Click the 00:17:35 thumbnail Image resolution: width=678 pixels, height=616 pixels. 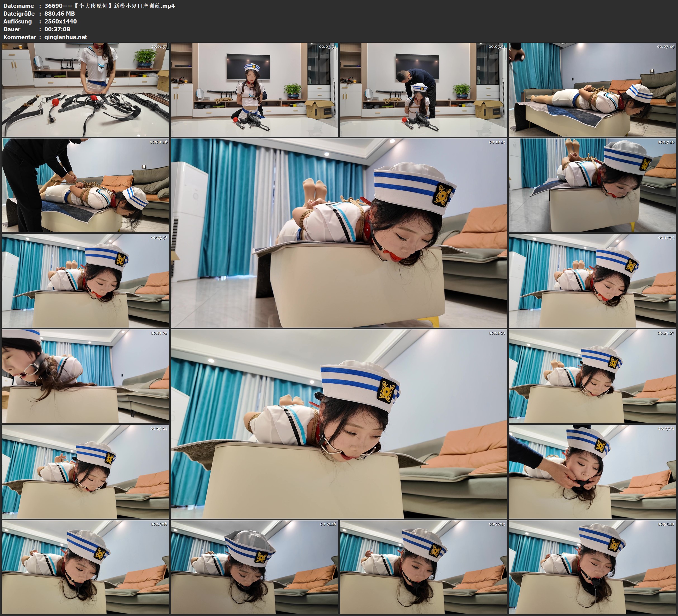(592, 281)
